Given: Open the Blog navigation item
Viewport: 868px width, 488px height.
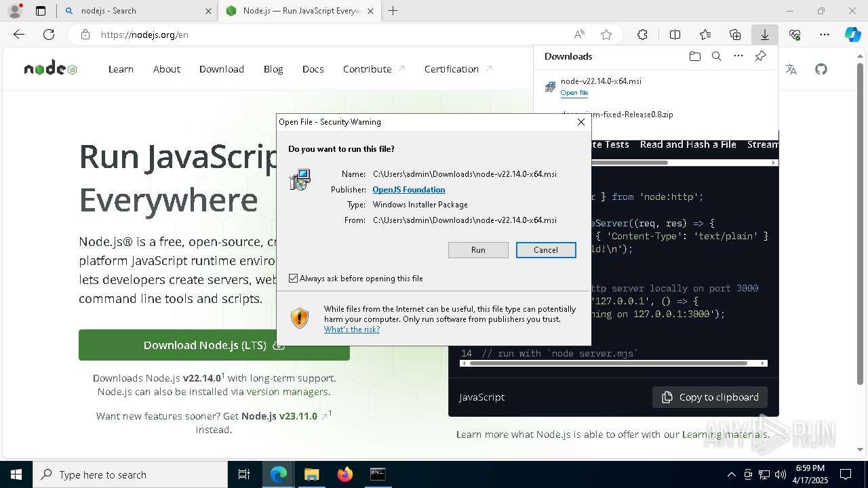Looking at the screenshot, I should 273,69.
